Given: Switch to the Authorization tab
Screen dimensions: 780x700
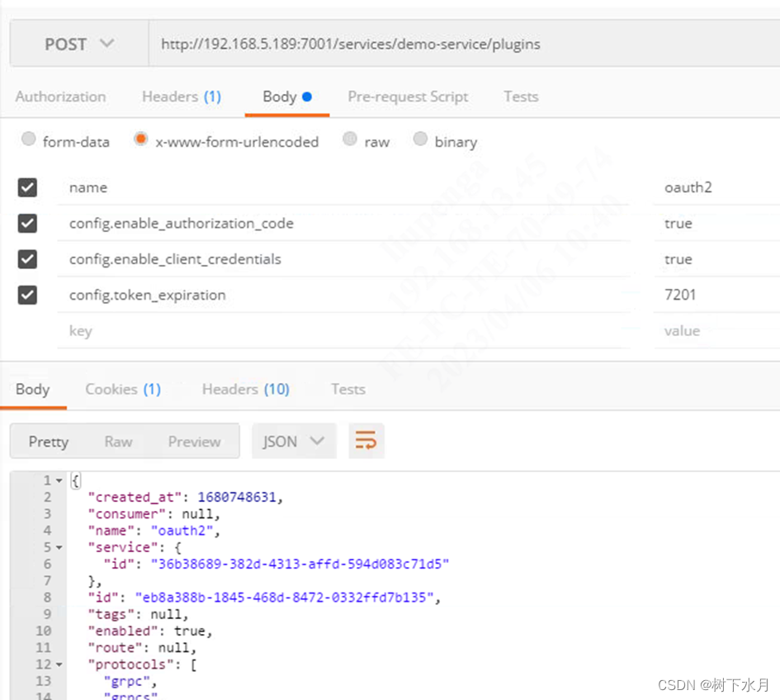Looking at the screenshot, I should click(61, 97).
